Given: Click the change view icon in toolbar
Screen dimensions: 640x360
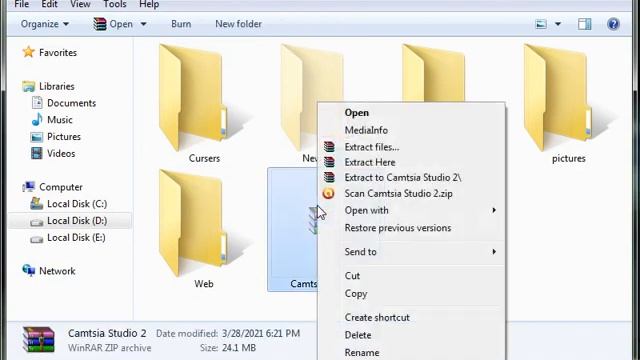Looking at the screenshot, I should [541, 24].
